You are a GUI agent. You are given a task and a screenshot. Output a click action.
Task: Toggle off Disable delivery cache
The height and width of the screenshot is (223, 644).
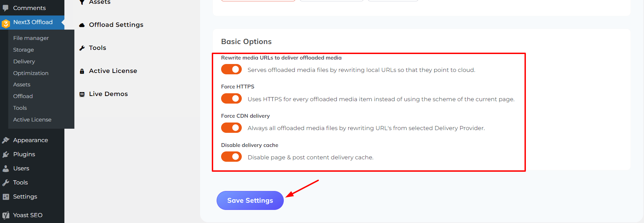click(x=231, y=157)
